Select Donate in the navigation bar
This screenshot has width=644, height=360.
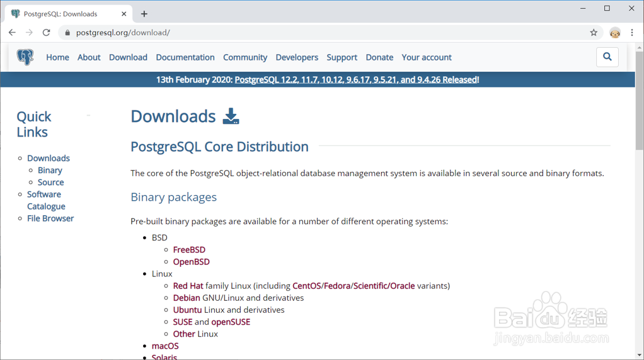(379, 57)
